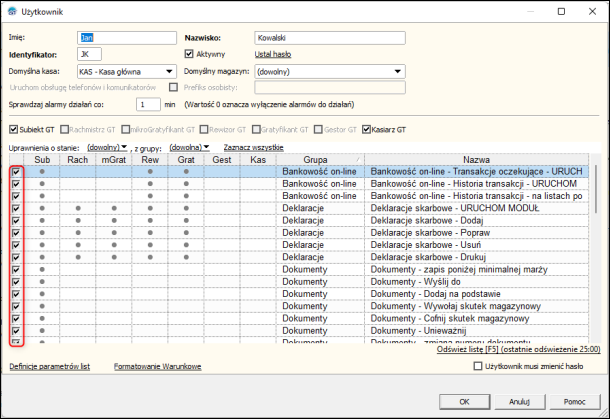
Task: Enable 'Użytkownik musi zmienić hasło' checkbox
Action: [x=477, y=367]
